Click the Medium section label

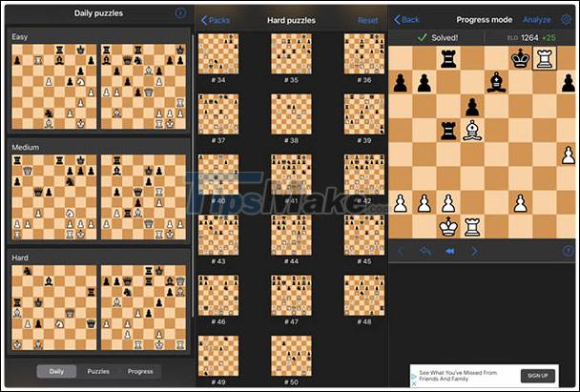pos(26,147)
